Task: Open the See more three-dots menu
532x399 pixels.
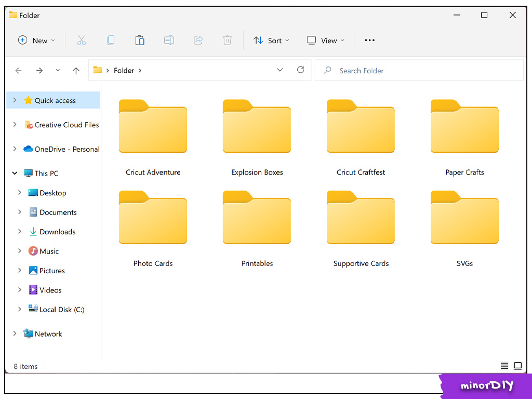Action: pos(369,41)
